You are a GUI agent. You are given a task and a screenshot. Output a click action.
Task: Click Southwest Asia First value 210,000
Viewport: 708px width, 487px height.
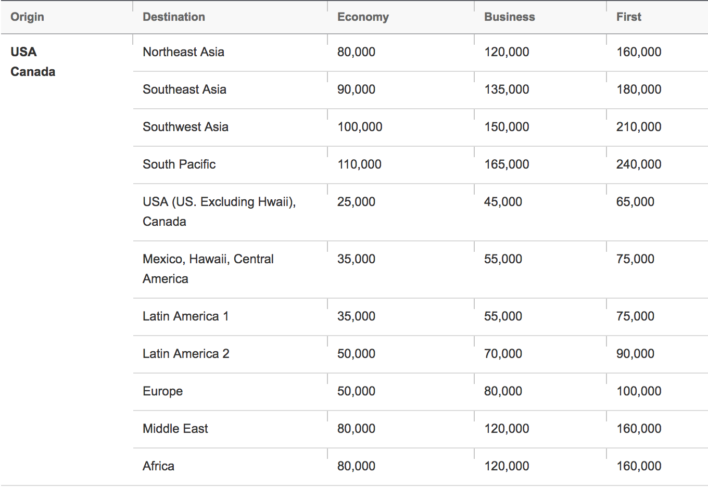tap(639, 127)
